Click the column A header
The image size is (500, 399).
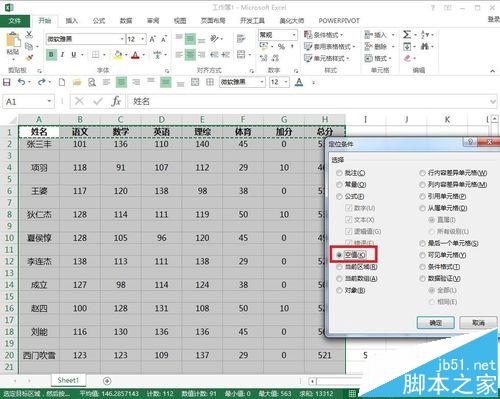click(39, 119)
